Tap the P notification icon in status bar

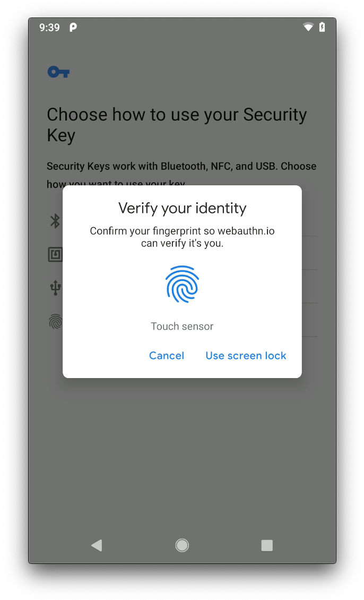[73, 27]
